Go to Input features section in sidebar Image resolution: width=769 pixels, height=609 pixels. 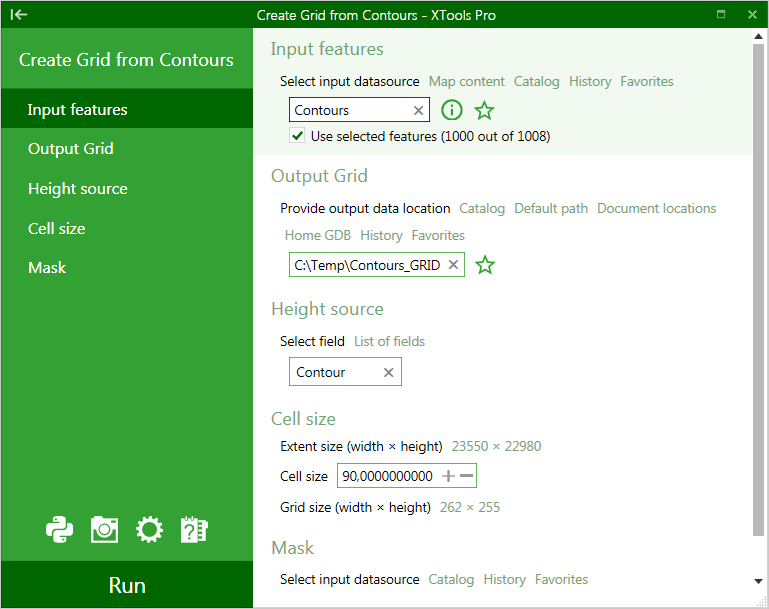127,109
